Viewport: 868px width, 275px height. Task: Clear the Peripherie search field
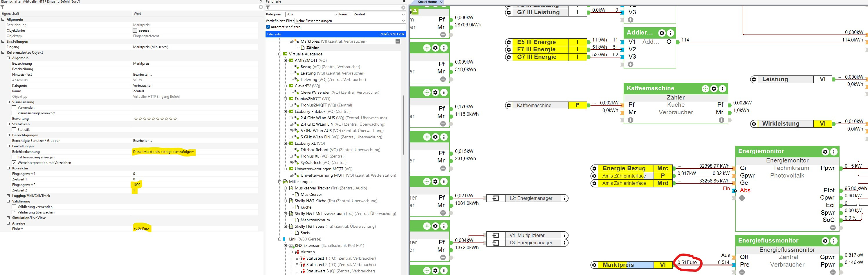click(403, 8)
